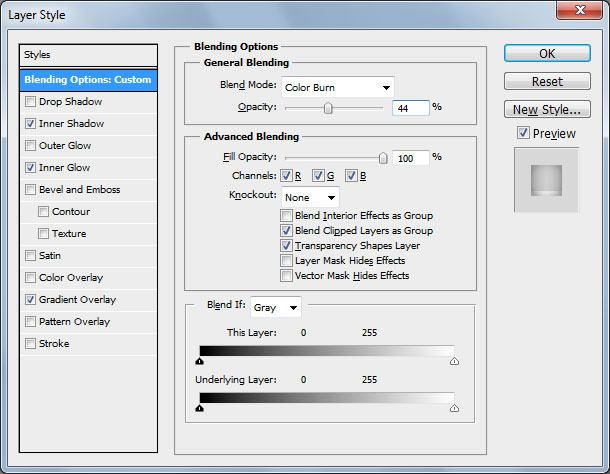
Task: Disable the R channel checkbox
Action: click(286, 176)
